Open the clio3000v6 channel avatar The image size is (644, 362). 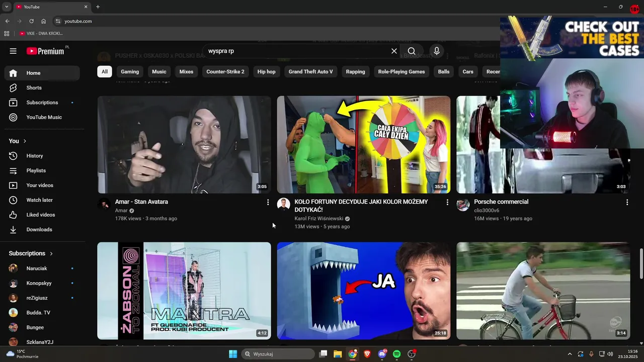[463, 205]
